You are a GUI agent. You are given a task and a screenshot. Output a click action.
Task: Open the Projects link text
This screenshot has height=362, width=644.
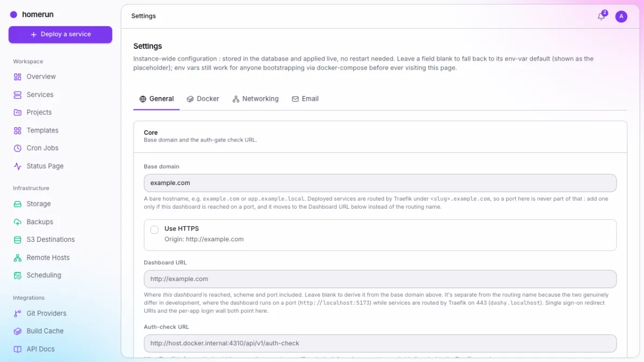(39, 113)
